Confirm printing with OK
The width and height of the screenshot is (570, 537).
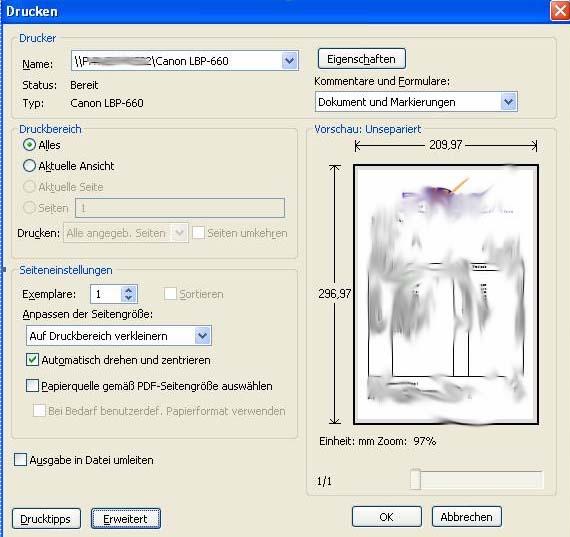coord(387,517)
